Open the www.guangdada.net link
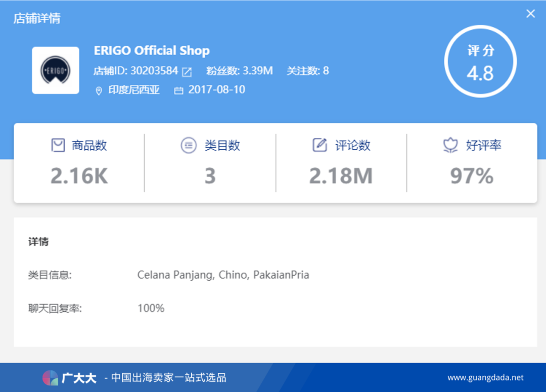The image size is (546, 392). pos(485,378)
